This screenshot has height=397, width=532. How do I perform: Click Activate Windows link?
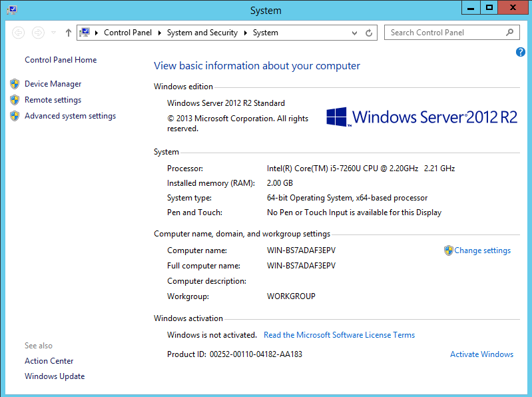click(x=482, y=354)
